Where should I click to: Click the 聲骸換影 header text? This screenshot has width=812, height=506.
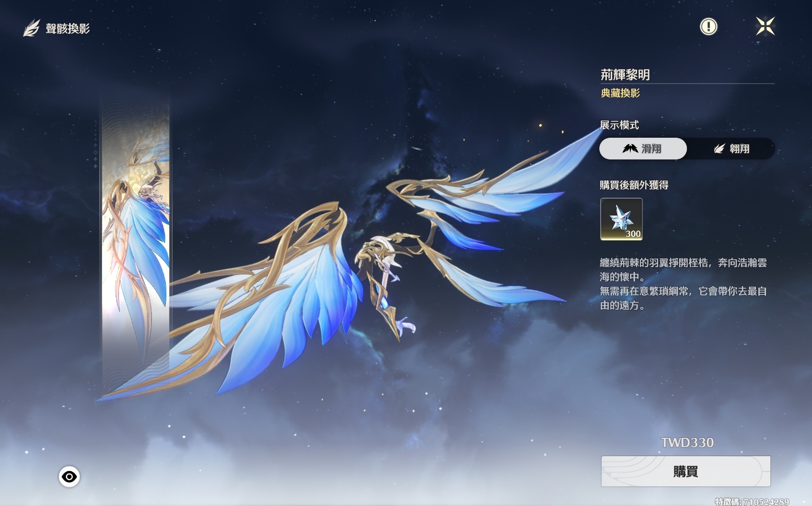click(68, 29)
